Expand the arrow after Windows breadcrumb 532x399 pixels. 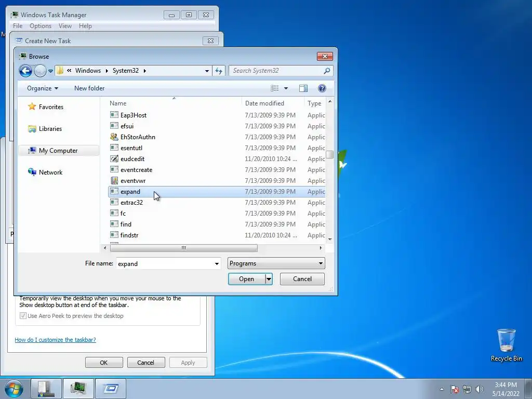tap(107, 71)
